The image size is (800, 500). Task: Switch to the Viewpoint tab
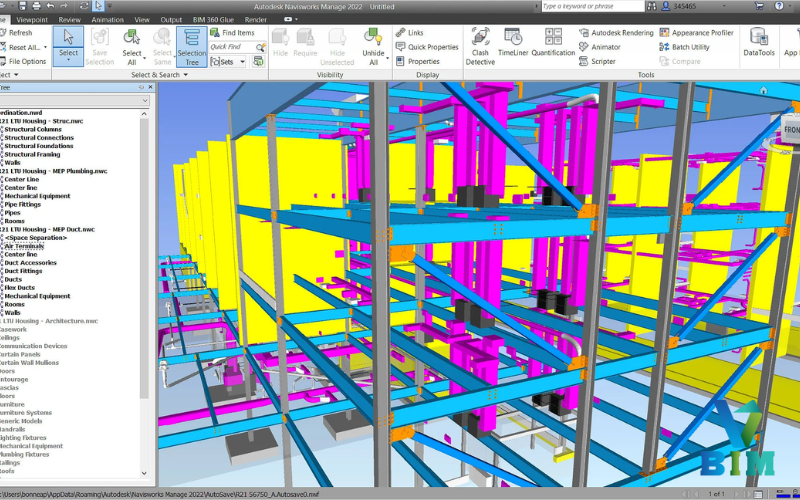(32, 19)
